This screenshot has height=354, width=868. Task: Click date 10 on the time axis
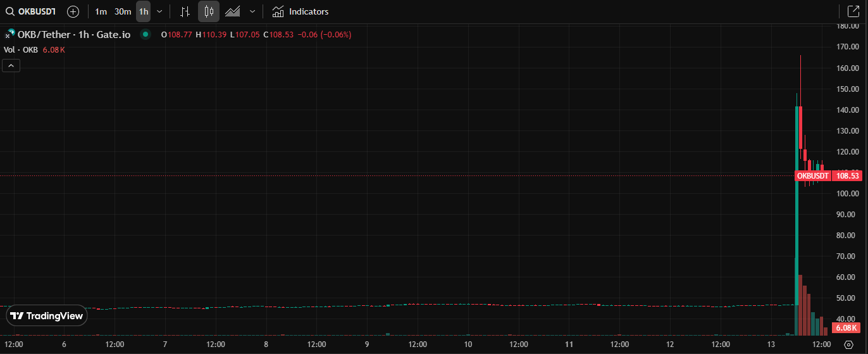point(468,345)
